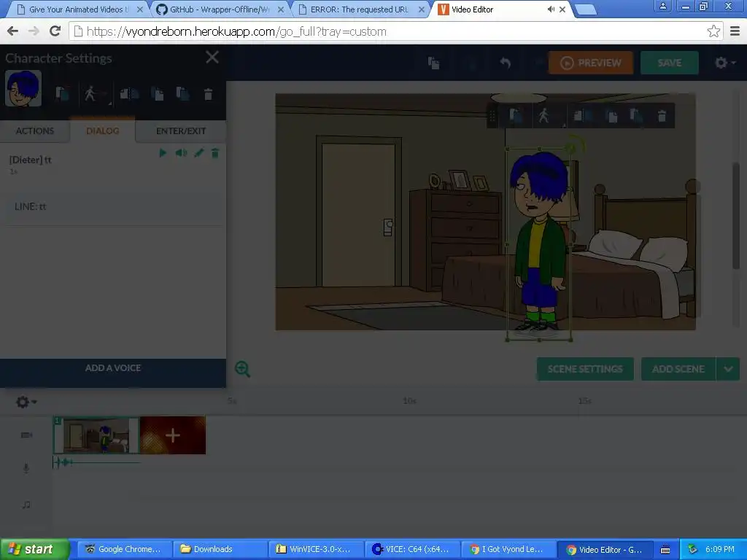Screen dimensions: 747x560
Task: Switch to the ACTIONS tab
Action: click(x=35, y=131)
